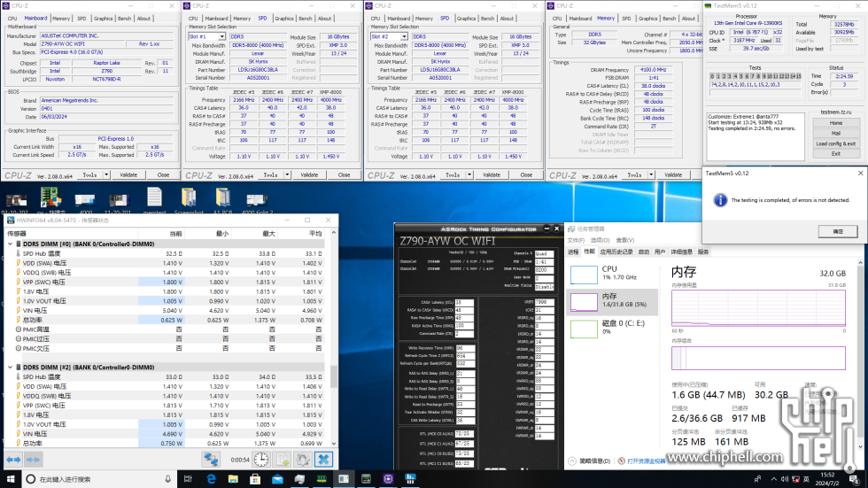Click Load config & exit in TestMem5
The image size is (868, 488).
pos(836,143)
